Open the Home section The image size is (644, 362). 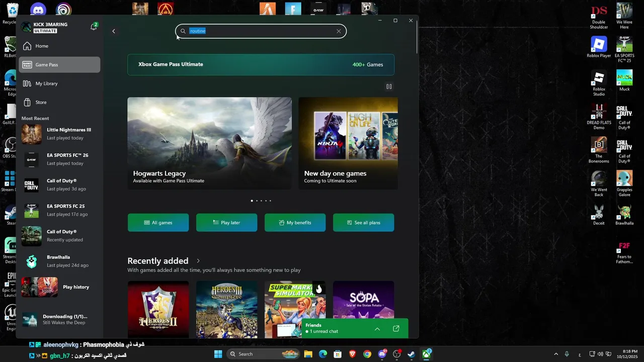click(x=59, y=46)
